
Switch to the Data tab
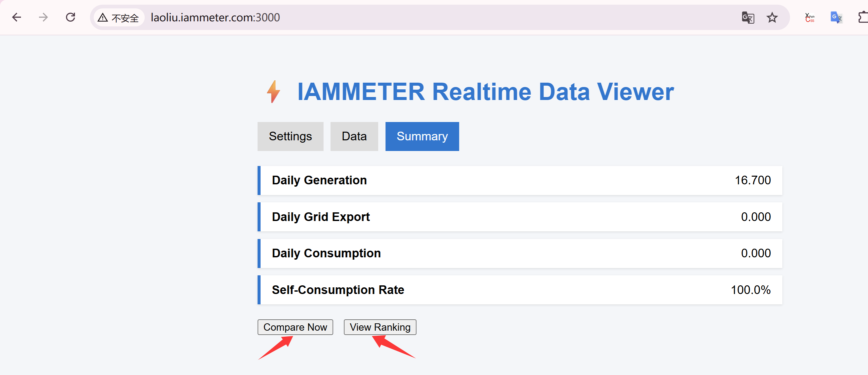pos(354,136)
